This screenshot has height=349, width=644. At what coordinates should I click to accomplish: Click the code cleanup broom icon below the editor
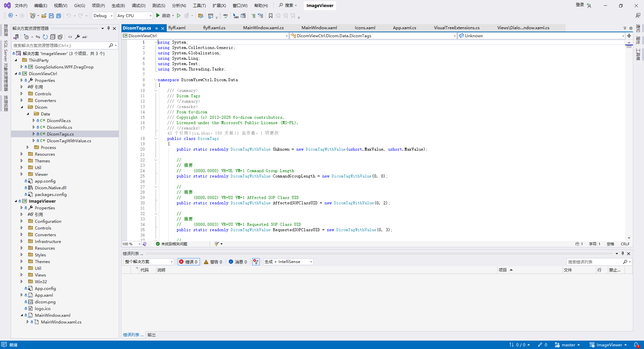coord(217,244)
